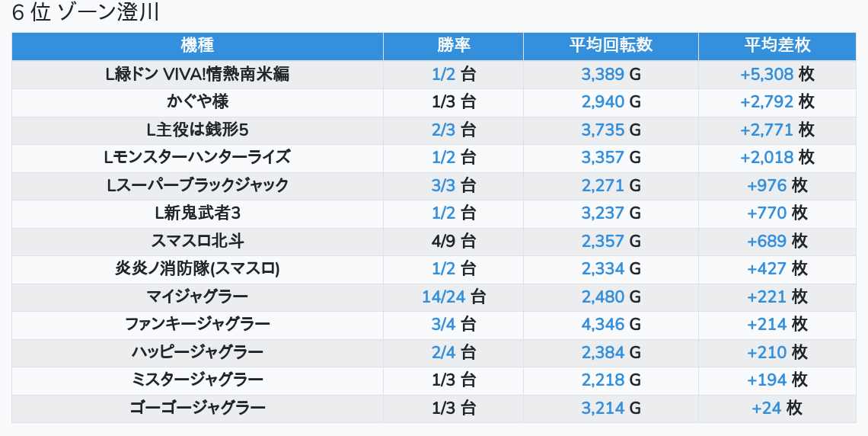Click the 炎炎ノ消防隊(スマスロ) machine name
The image size is (868, 436).
tap(197, 268)
